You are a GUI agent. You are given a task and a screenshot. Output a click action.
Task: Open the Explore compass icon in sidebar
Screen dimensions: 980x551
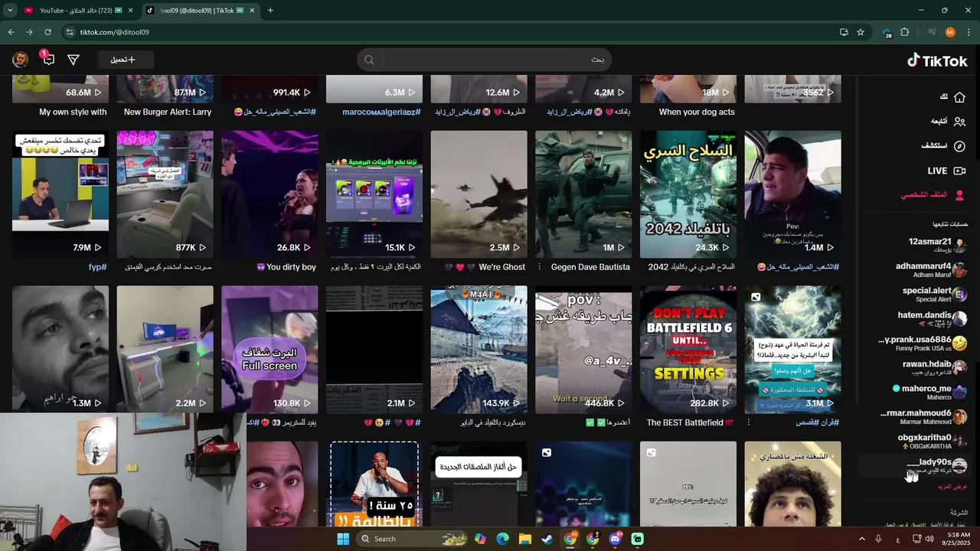tap(959, 146)
